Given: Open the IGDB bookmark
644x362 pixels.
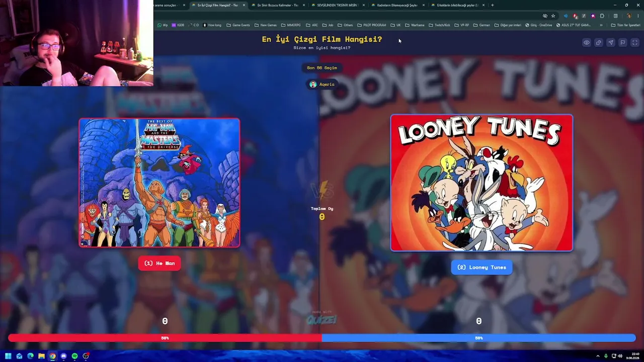Looking at the screenshot, I should tap(178, 25).
